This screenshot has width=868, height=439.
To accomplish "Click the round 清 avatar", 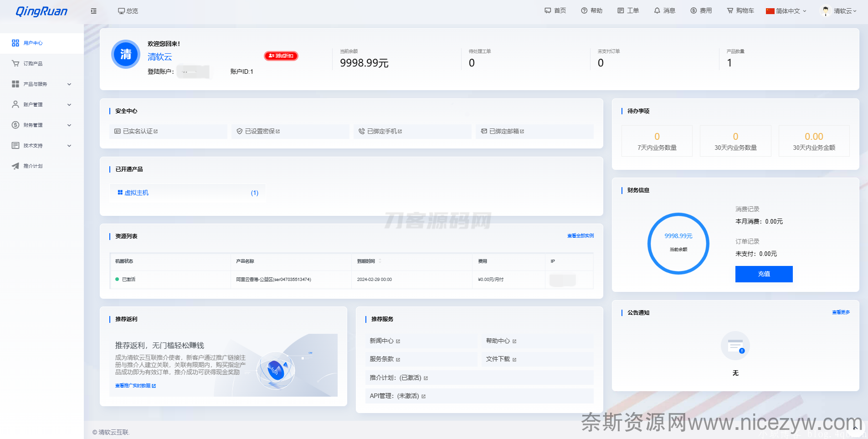I will [x=126, y=54].
